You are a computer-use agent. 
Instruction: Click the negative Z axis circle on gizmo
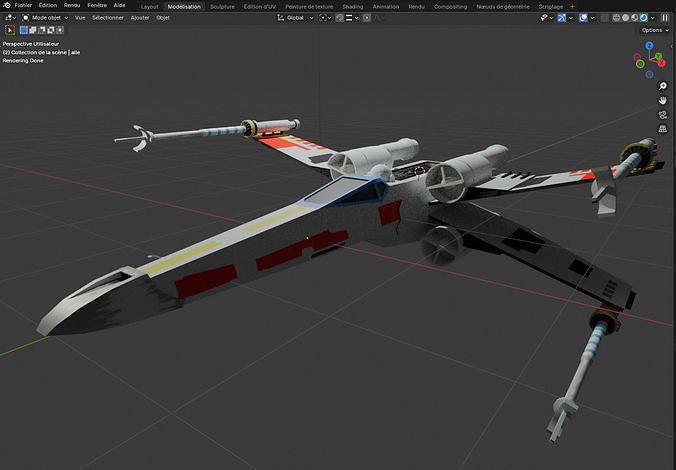pos(649,75)
